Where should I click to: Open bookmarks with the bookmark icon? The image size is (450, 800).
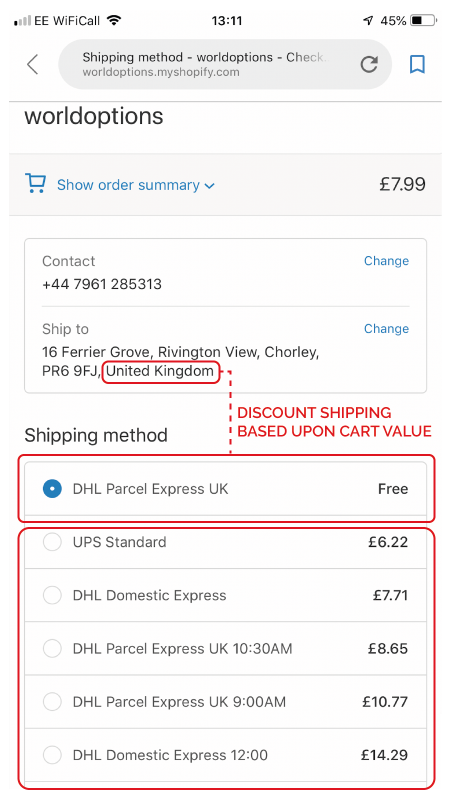417,64
